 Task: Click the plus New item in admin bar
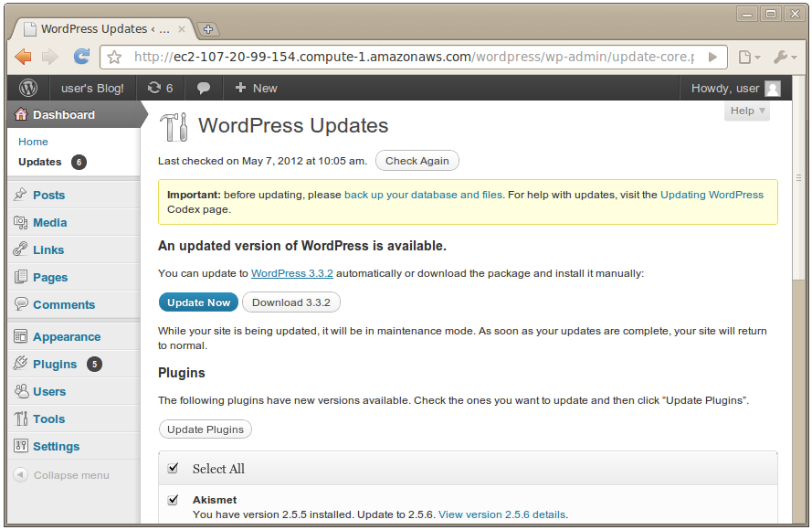point(257,88)
